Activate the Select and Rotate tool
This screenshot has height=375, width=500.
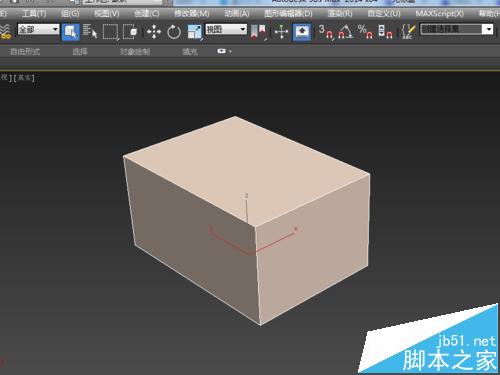tap(174, 32)
